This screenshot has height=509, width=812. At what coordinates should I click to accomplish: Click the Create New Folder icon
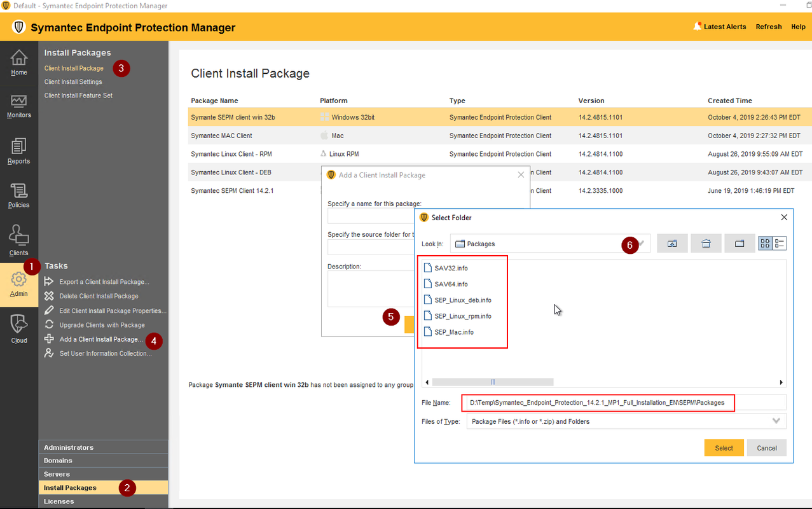740,244
